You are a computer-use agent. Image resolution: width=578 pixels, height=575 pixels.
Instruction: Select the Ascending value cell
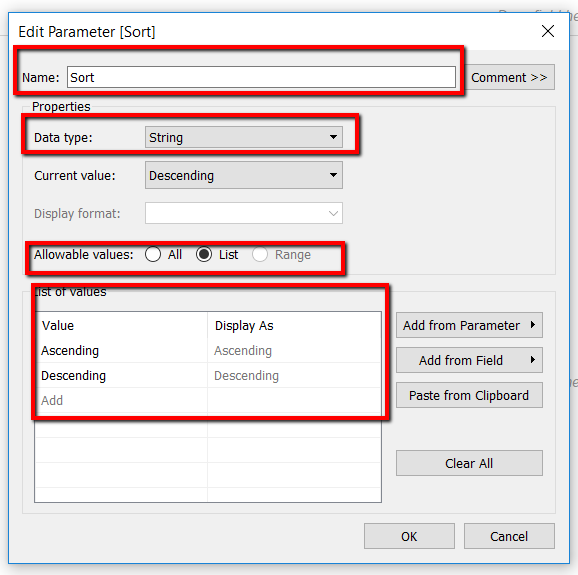[x=121, y=351]
